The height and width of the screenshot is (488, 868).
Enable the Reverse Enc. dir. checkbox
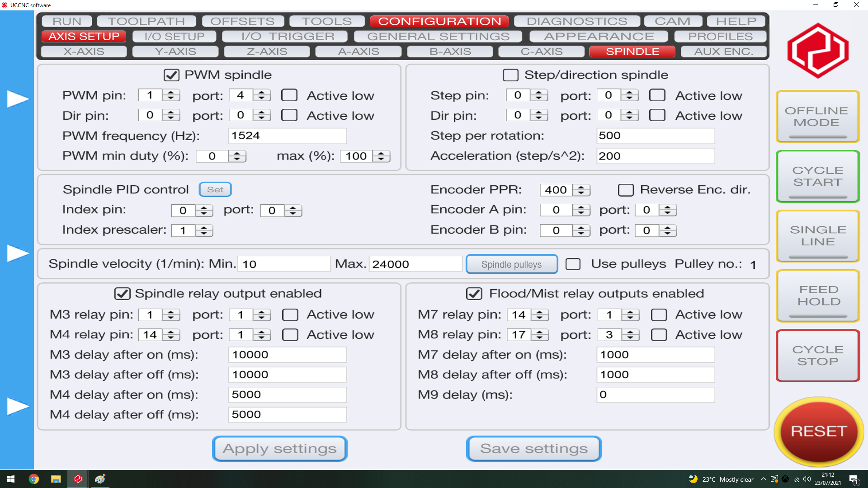point(626,190)
